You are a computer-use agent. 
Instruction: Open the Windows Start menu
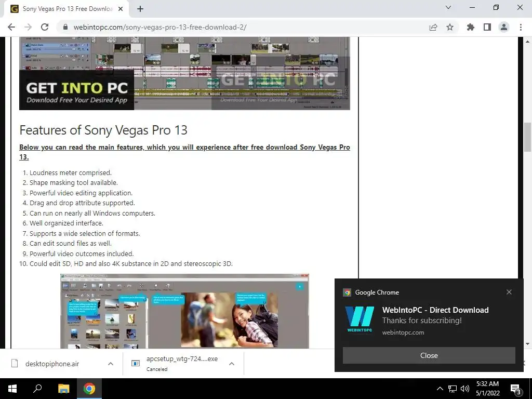pyautogui.click(x=12, y=389)
